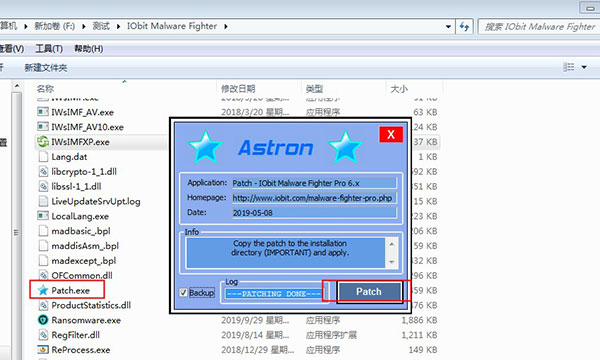Screen dimensions: 600x360
Task: Click the Patch.exe star icon
Action: point(43,290)
